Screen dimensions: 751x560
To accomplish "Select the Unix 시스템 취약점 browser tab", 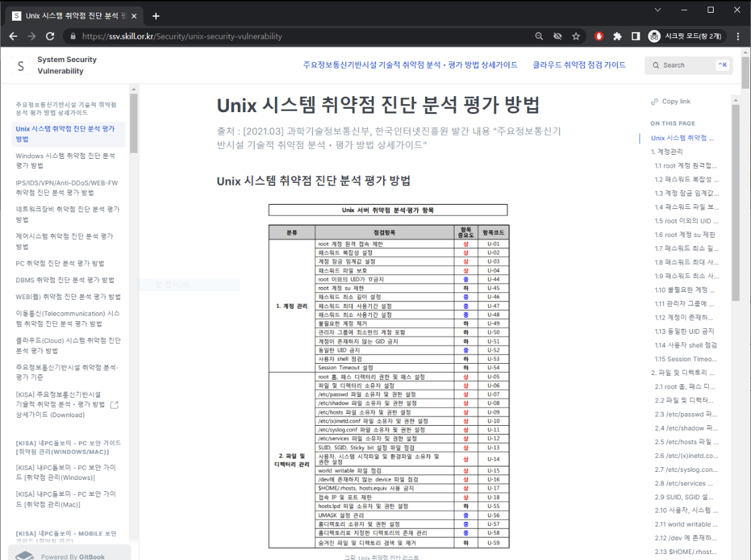I will click(x=73, y=16).
